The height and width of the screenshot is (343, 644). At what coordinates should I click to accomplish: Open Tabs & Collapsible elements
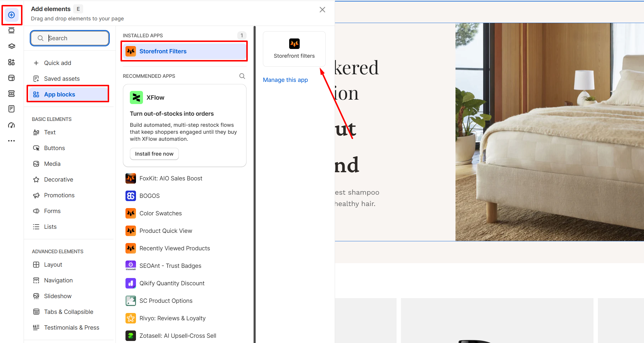click(69, 312)
